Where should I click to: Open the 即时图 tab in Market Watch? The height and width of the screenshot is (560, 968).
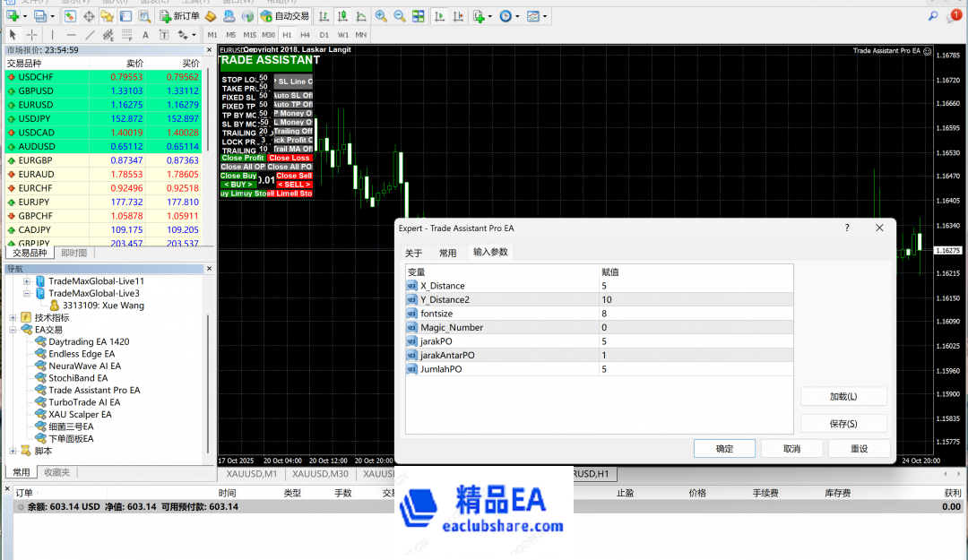[x=73, y=253]
